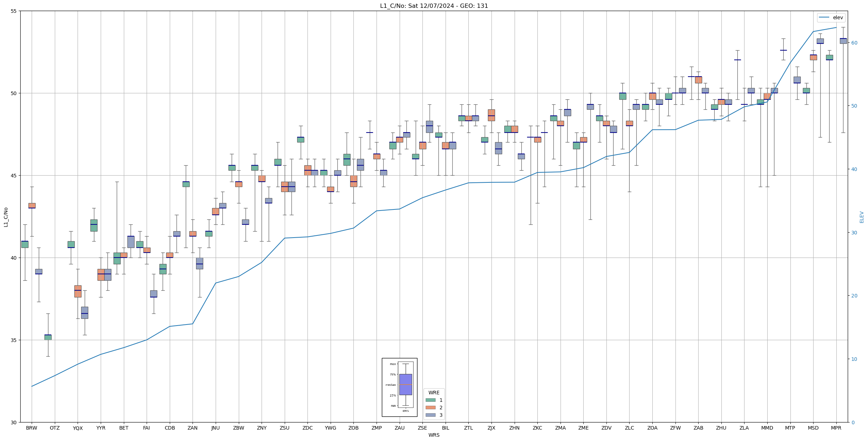Click the BRW x-axis station label
This screenshot has width=868, height=441.
point(32,428)
